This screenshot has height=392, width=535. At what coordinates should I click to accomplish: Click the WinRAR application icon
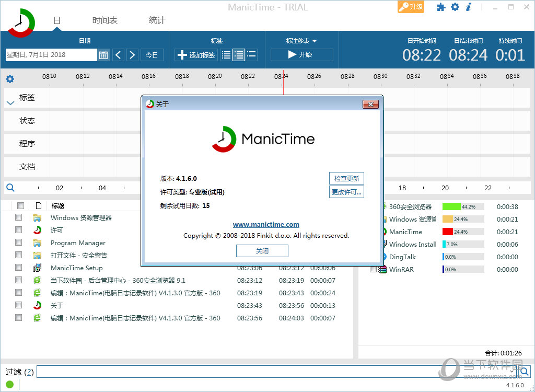(x=382, y=269)
